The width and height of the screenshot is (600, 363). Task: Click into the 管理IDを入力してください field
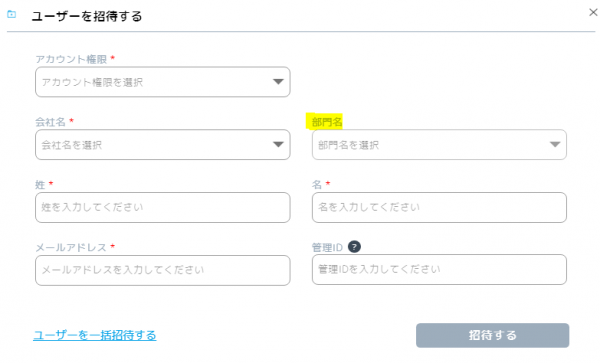pyautogui.click(x=439, y=269)
